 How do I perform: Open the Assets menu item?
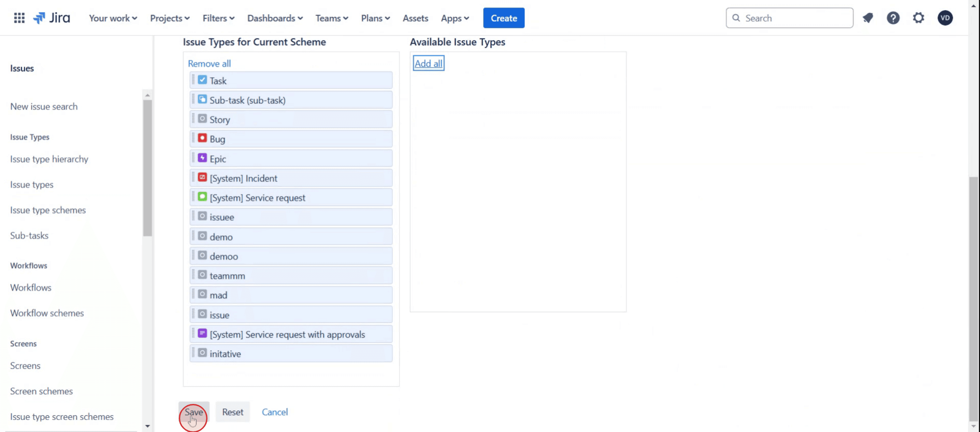click(x=415, y=18)
